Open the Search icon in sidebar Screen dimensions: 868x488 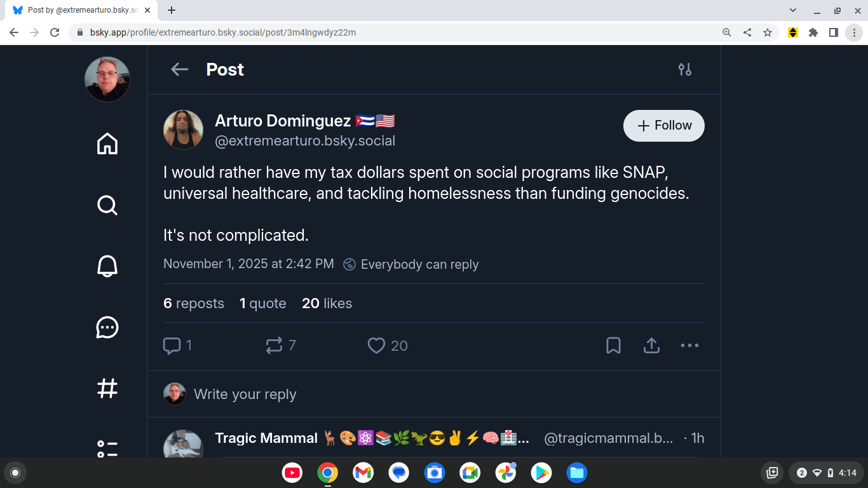click(107, 205)
